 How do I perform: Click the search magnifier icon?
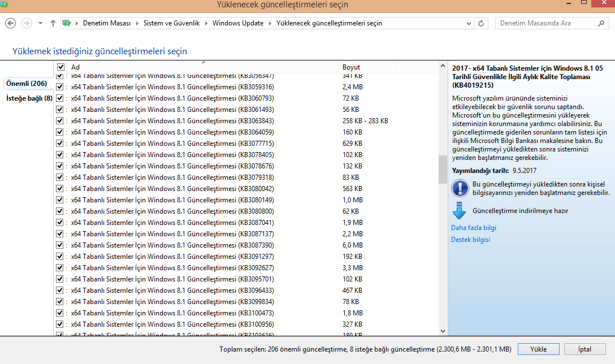[x=601, y=23]
